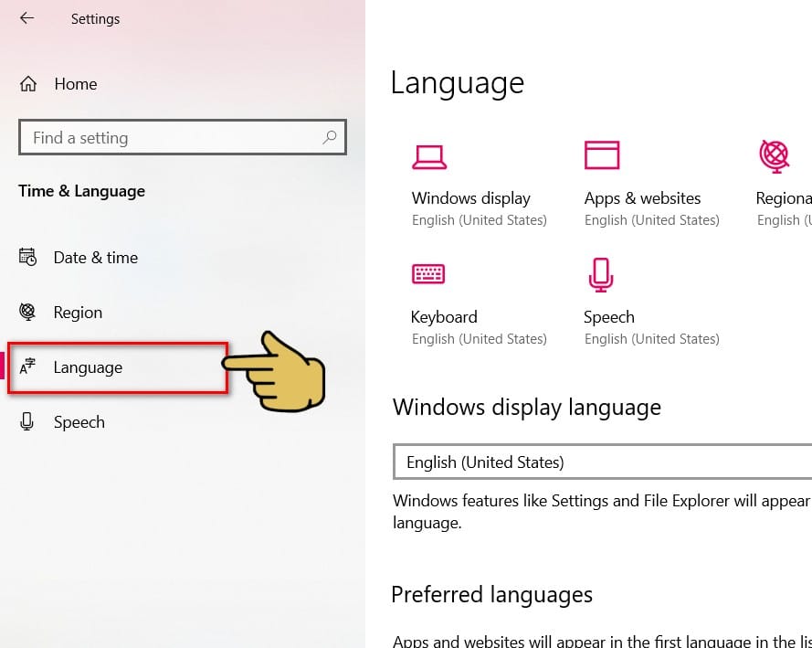Go to Home from the sidebar
Image resolution: width=812 pixels, height=648 pixels.
click(x=76, y=84)
